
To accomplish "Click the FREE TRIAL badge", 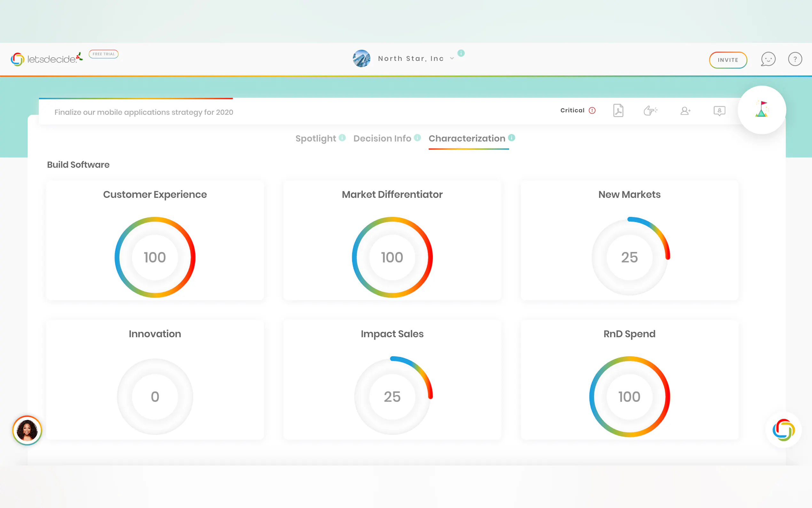I will [103, 54].
